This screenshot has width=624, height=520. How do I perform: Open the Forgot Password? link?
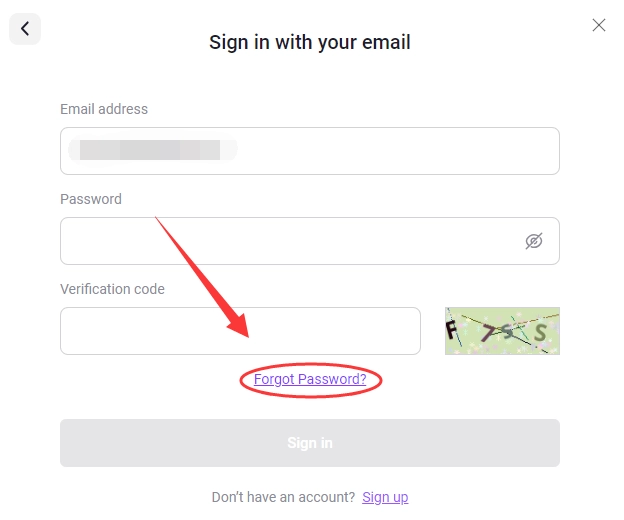(x=310, y=380)
